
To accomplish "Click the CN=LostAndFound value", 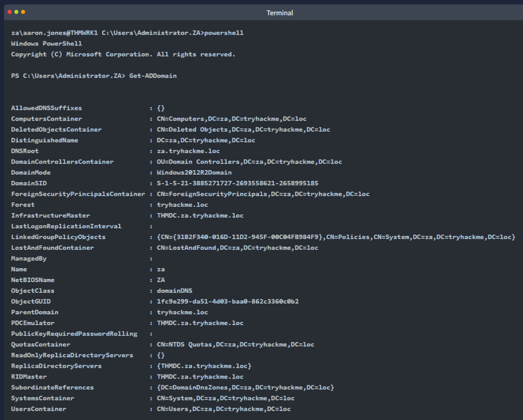I will [x=237, y=248].
